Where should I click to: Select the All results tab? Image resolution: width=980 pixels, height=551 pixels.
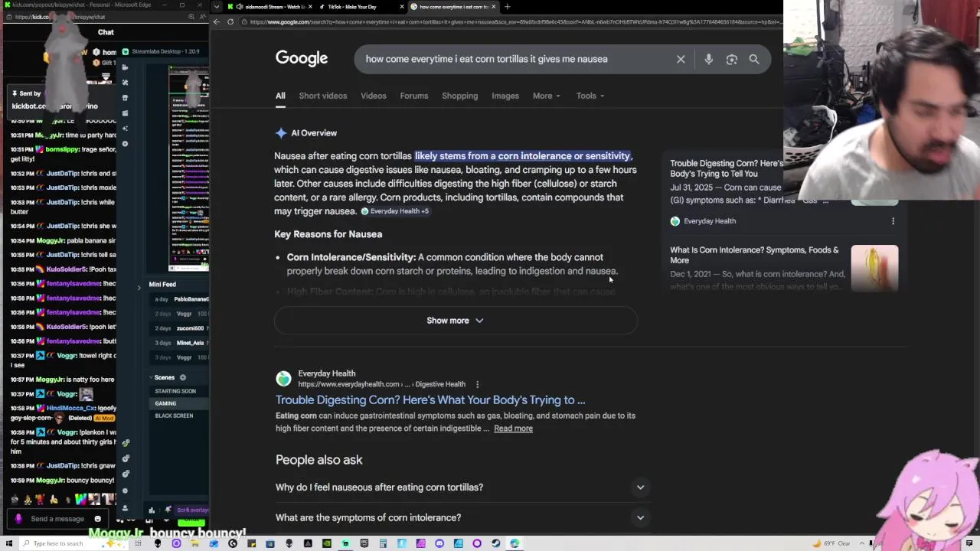(280, 96)
